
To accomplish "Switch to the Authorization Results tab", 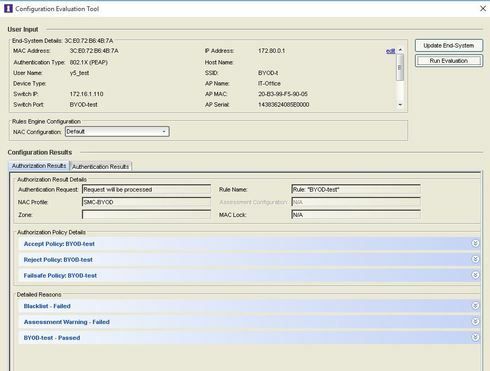I will [x=39, y=166].
